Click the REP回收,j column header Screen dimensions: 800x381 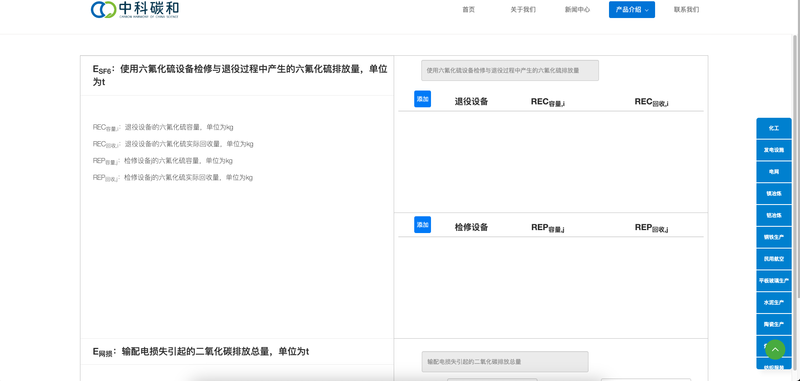click(652, 228)
